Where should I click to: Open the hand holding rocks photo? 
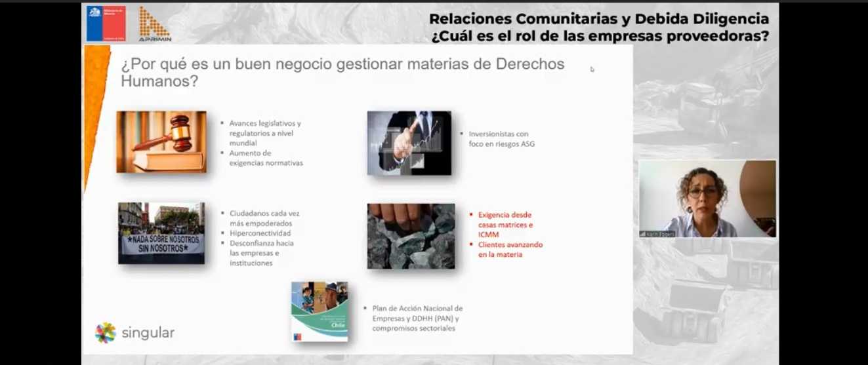[x=411, y=236]
